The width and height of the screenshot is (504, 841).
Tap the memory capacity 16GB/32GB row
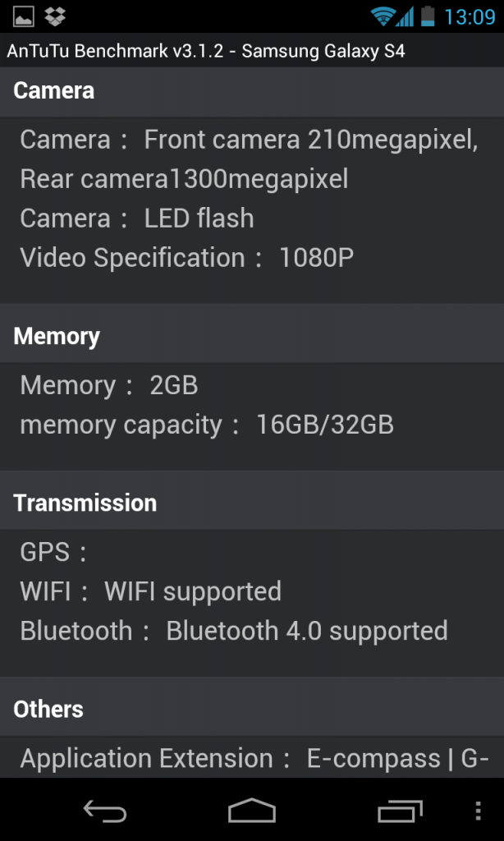207,425
